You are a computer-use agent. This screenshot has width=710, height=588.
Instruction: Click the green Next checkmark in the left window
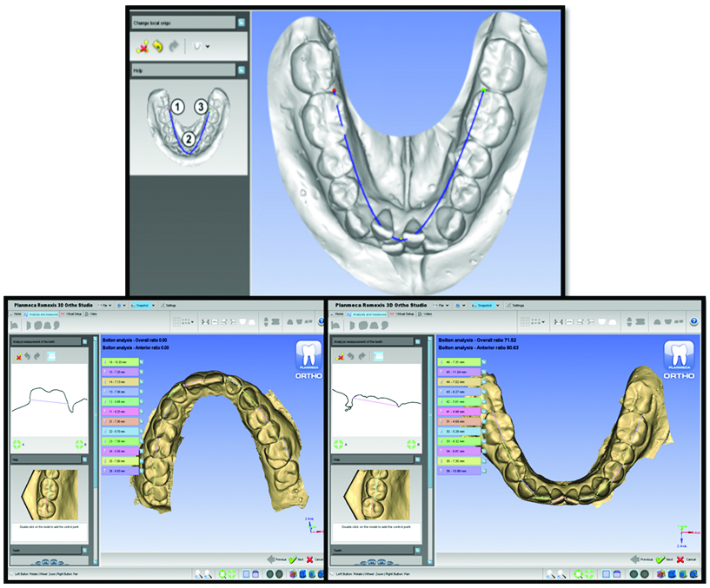click(x=294, y=559)
